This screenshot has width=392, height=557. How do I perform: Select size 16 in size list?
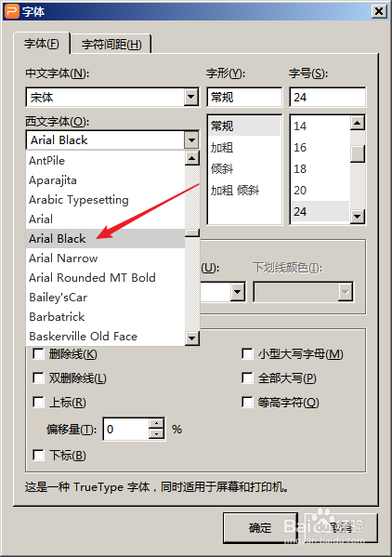(x=320, y=148)
